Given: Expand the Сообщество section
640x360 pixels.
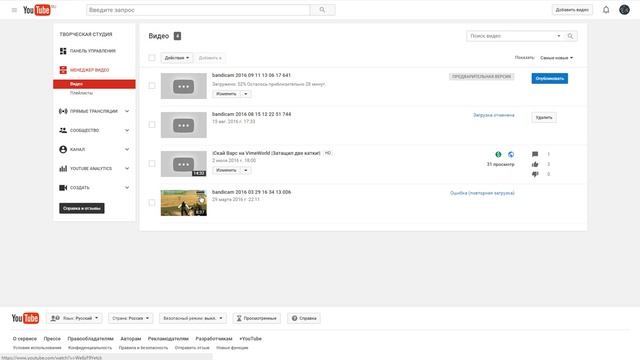Looking at the screenshot, I should 127,130.
